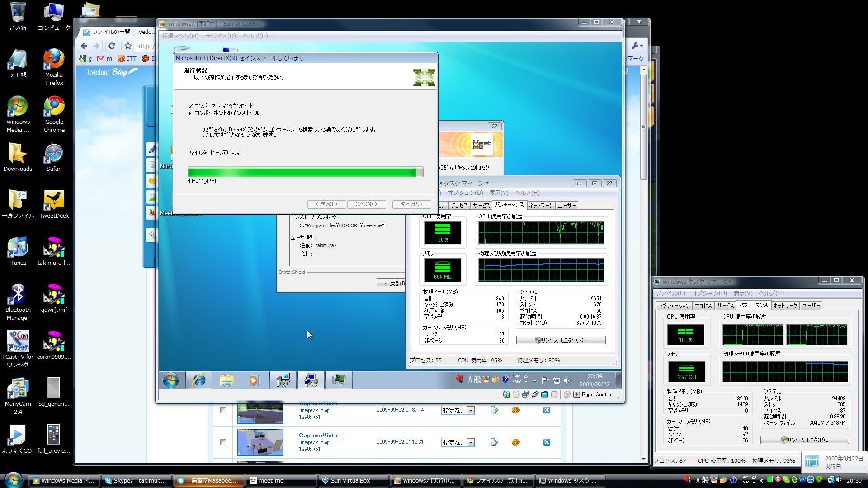Click 次へ(N) in the DirectX installer
The image size is (868, 488).
point(366,204)
